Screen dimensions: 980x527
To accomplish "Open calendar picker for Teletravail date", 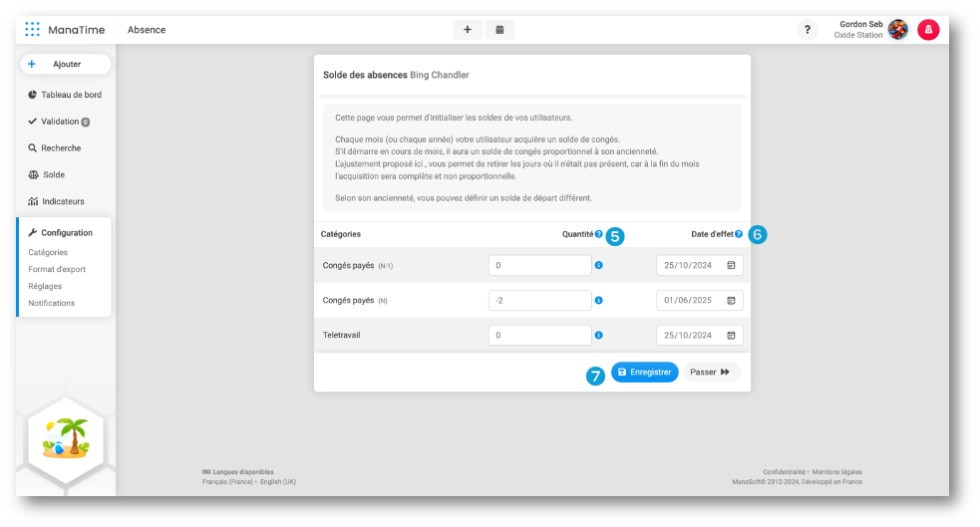I will [x=731, y=336].
